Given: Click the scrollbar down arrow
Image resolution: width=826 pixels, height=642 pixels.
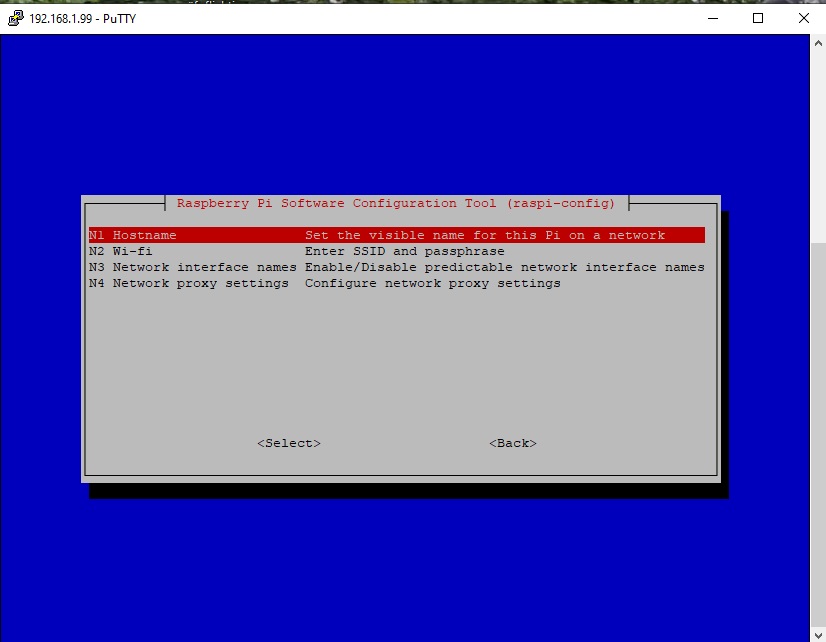Looking at the screenshot, I should (817, 633).
